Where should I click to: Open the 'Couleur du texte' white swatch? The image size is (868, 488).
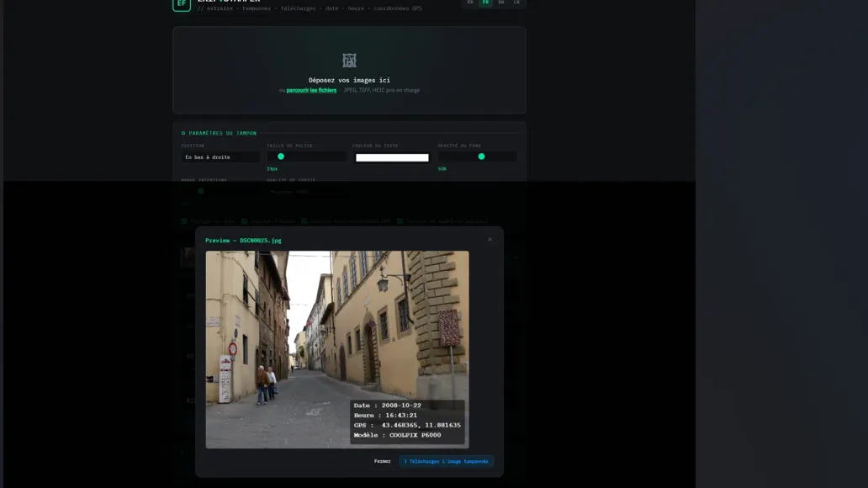[x=392, y=158]
